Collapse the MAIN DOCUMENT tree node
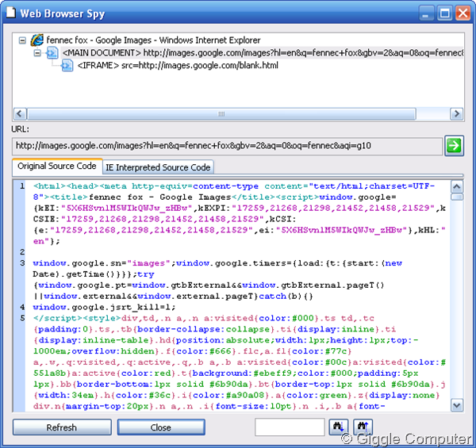The image size is (476, 448). click(x=37, y=53)
